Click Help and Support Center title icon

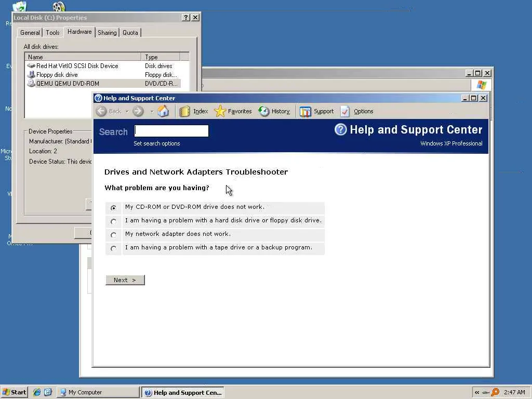(x=98, y=98)
